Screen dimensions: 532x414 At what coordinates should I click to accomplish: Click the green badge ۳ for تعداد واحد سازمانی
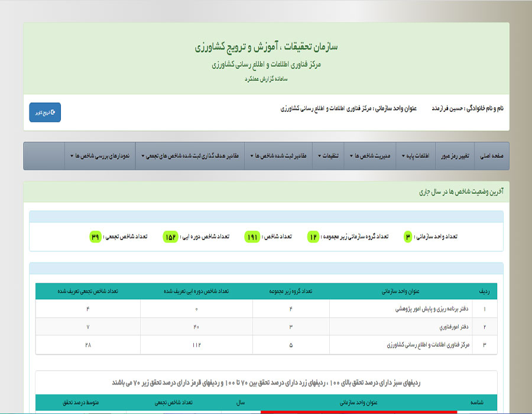[x=408, y=237]
